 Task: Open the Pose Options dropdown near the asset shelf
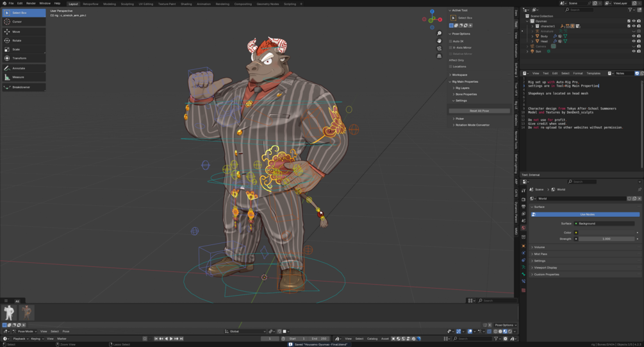click(505, 325)
